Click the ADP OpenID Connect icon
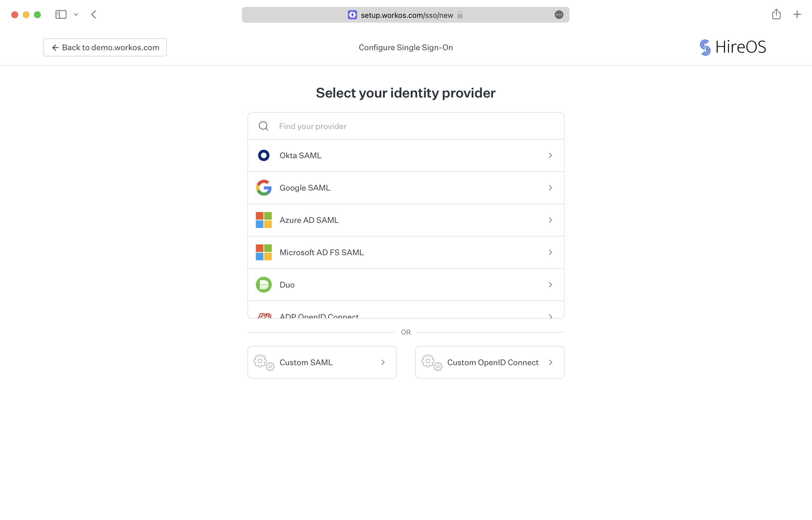 point(264,316)
